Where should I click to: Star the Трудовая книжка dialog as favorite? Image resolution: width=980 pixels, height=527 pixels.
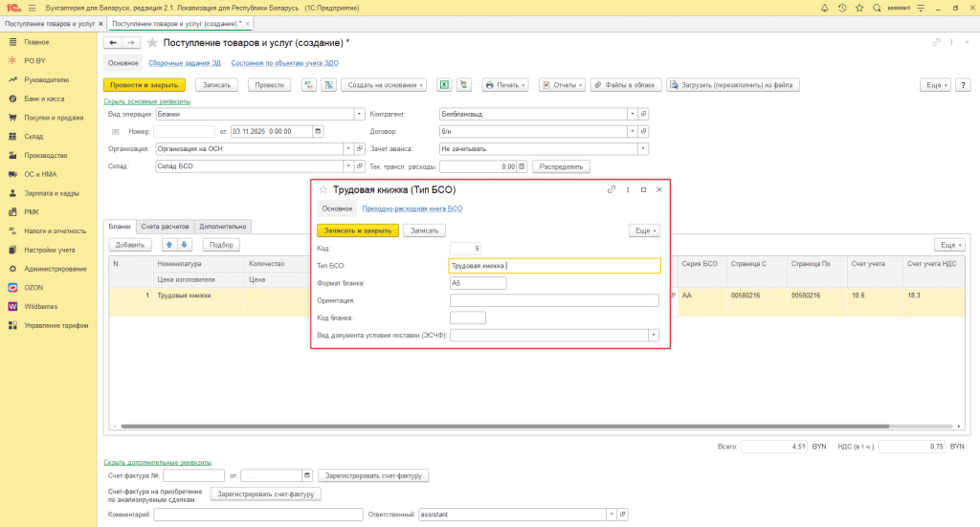pos(323,190)
